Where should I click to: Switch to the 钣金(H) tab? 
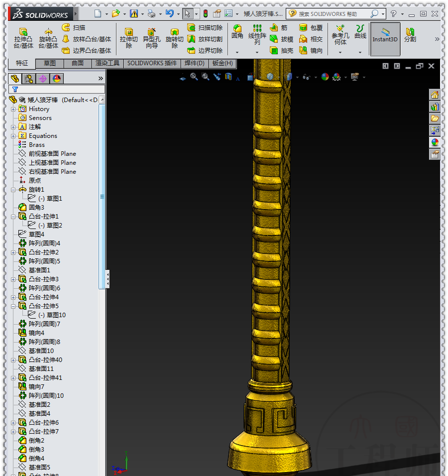click(223, 63)
